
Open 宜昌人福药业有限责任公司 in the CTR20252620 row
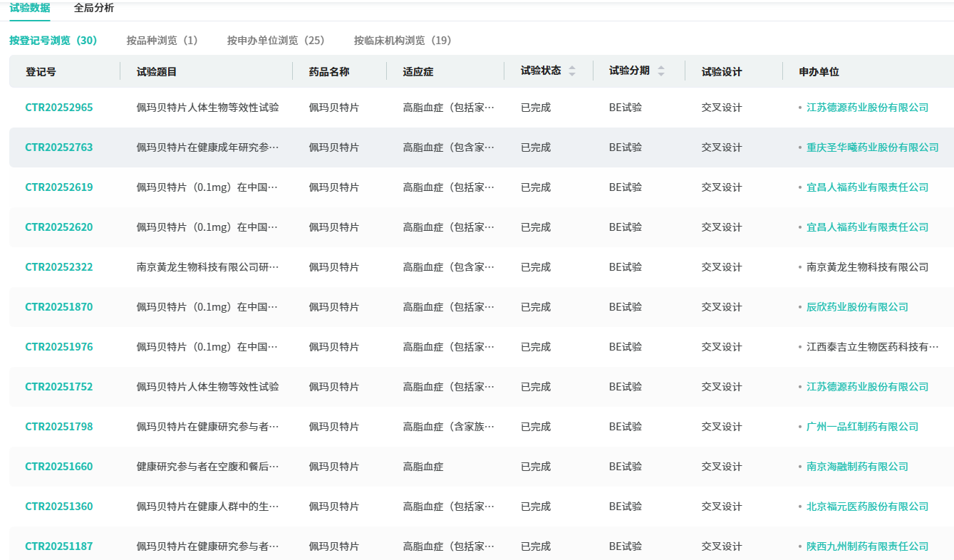(x=867, y=227)
